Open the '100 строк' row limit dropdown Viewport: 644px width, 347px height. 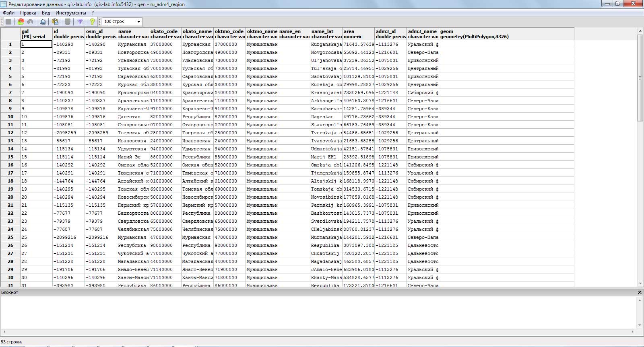(x=122, y=22)
